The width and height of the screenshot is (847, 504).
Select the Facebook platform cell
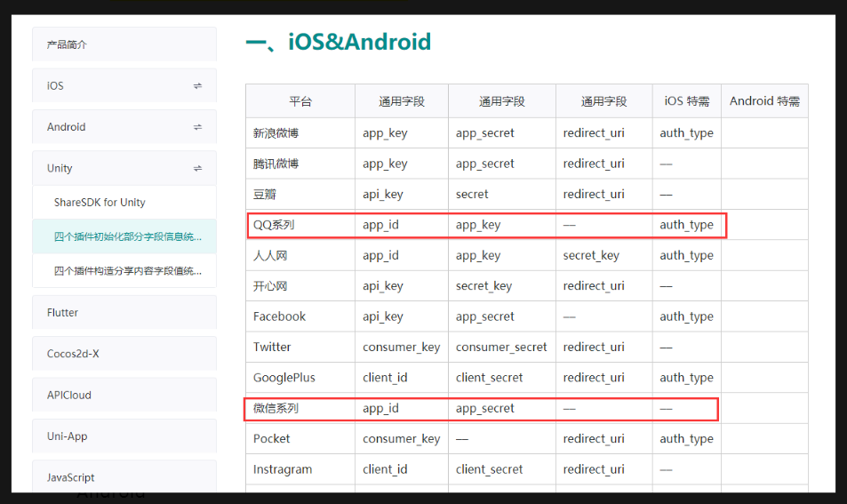click(300, 316)
